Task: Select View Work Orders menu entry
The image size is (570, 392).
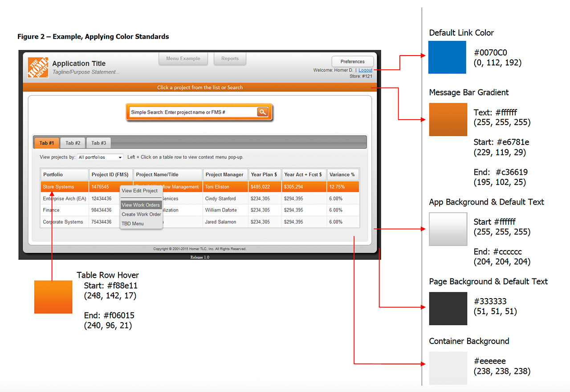Action: click(141, 205)
